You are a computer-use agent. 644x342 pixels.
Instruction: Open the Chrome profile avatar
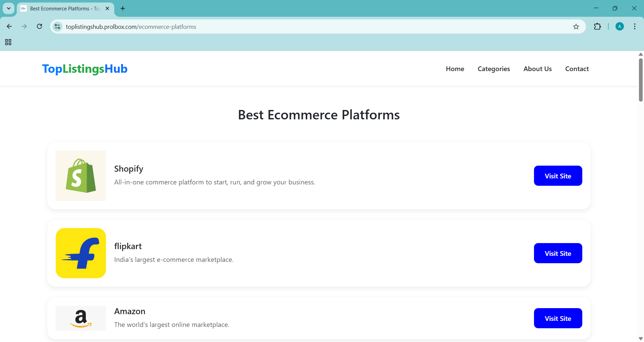[620, 26]
